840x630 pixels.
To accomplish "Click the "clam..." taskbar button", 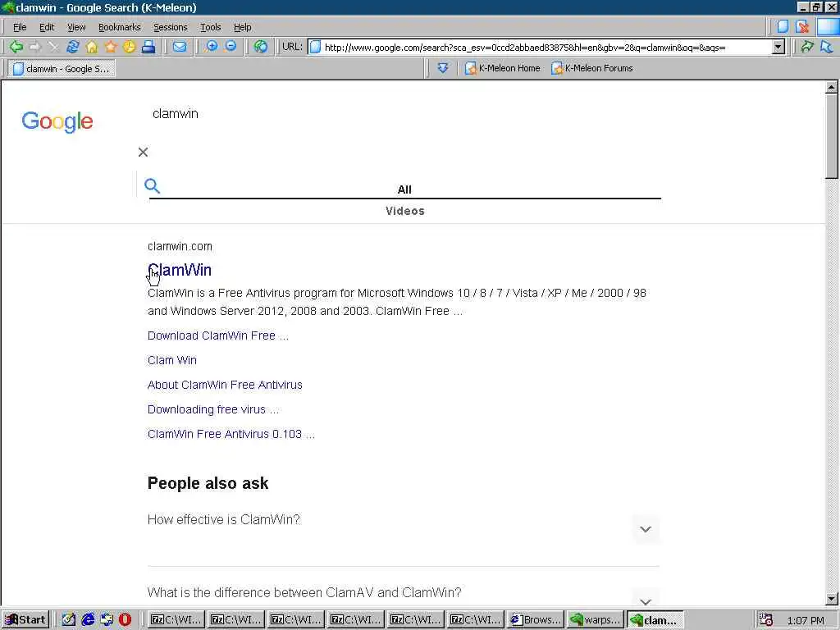I will (x=655, y=620).
